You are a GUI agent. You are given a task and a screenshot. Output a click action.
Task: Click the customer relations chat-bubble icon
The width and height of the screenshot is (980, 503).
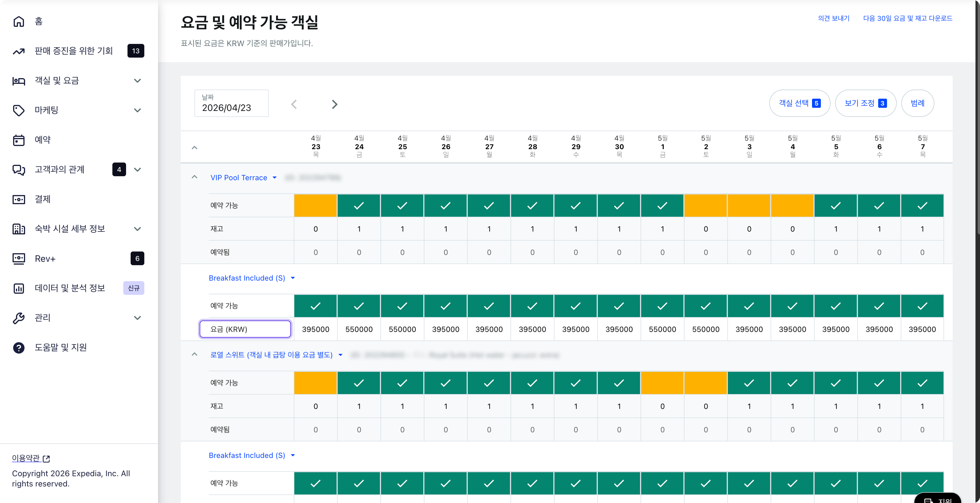19,170
